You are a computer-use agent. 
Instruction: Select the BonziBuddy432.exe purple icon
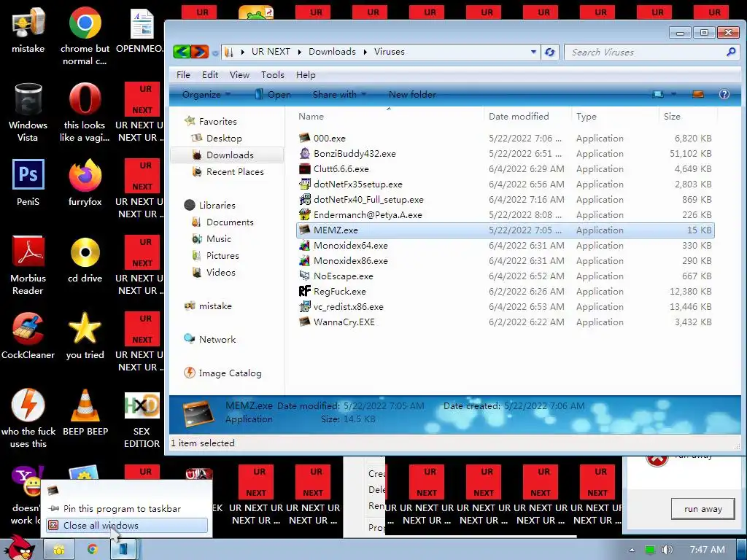[304, 153]
